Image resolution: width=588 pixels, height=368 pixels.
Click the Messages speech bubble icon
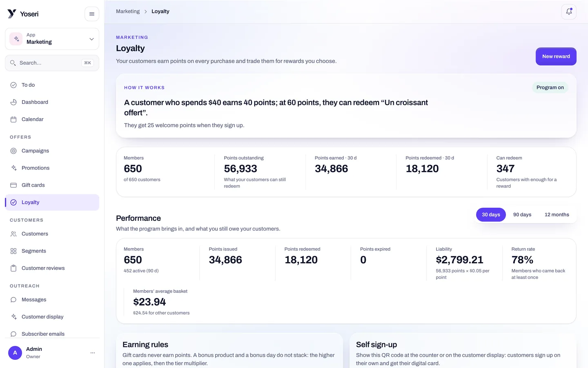click(x=13, y=300)
